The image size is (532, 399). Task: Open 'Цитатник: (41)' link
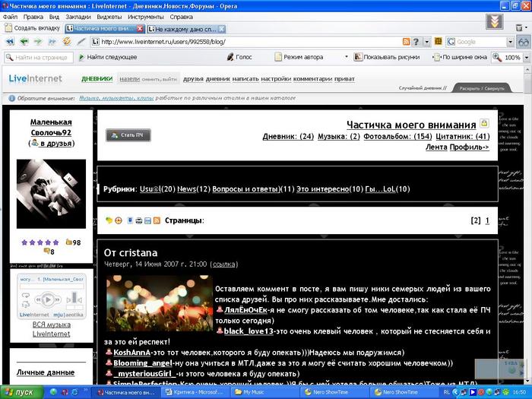(x=463, y=136)
